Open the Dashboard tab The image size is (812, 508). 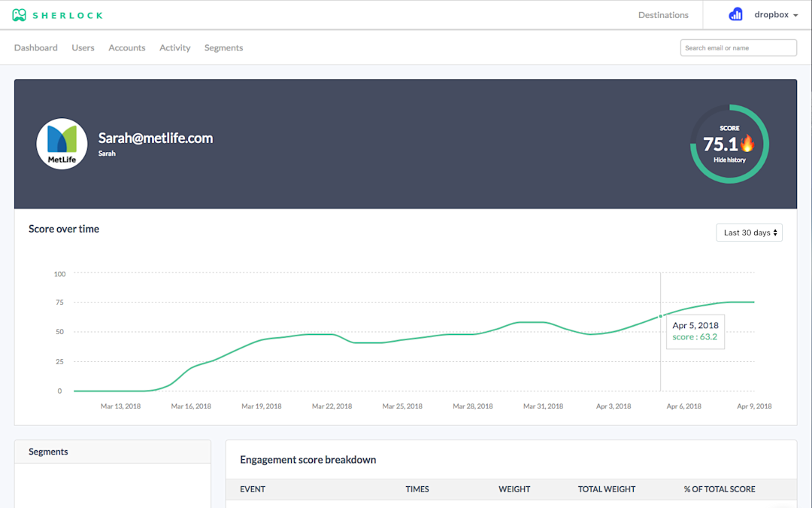[36, 47]
